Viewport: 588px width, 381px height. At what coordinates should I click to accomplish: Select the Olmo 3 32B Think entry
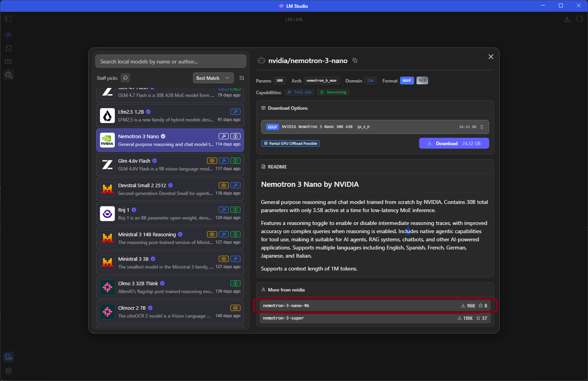[170, 287]
